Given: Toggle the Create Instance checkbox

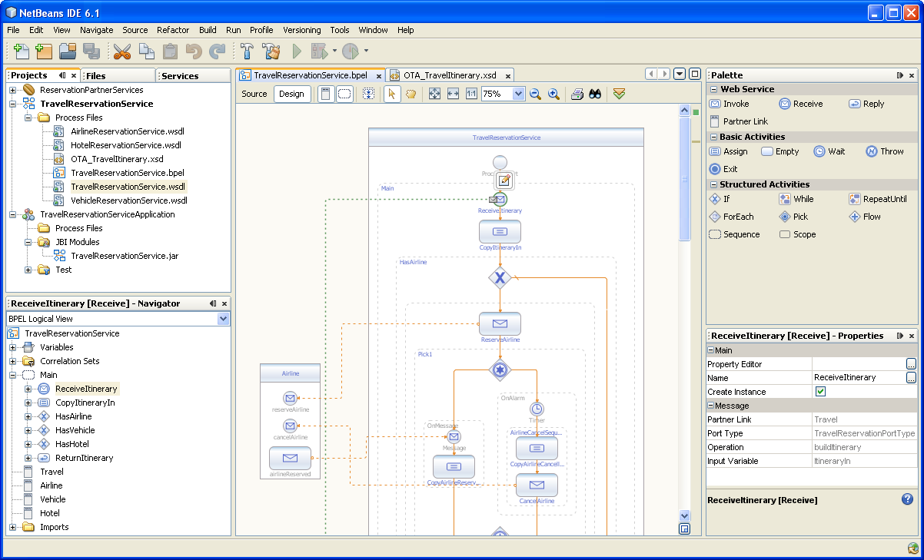Looking at the screenshot, I should [x=820, y=392].
